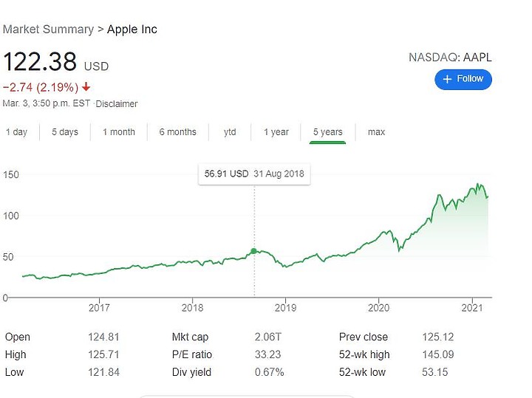Click the 2019 label on the x-axis
Viewport: 532px width, 398px height.
coord(285,308)
